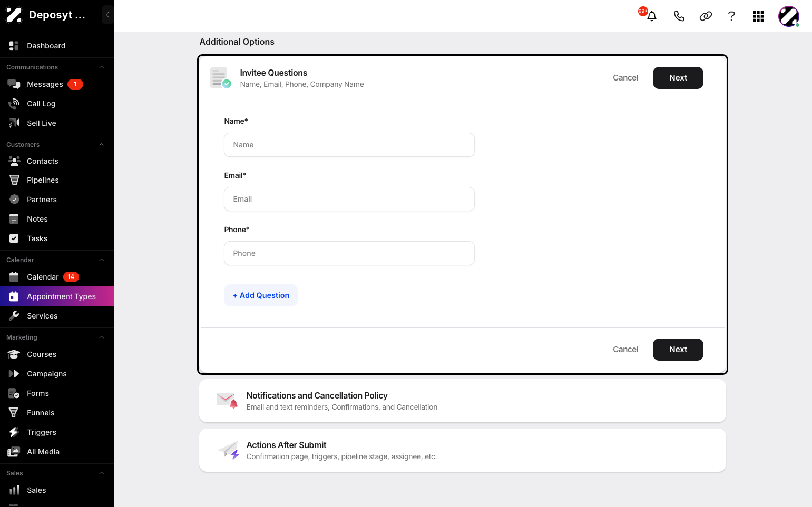Open Notes in the sidebar
The height and width of the screenshot is (507, 812).
coord(57,219)
